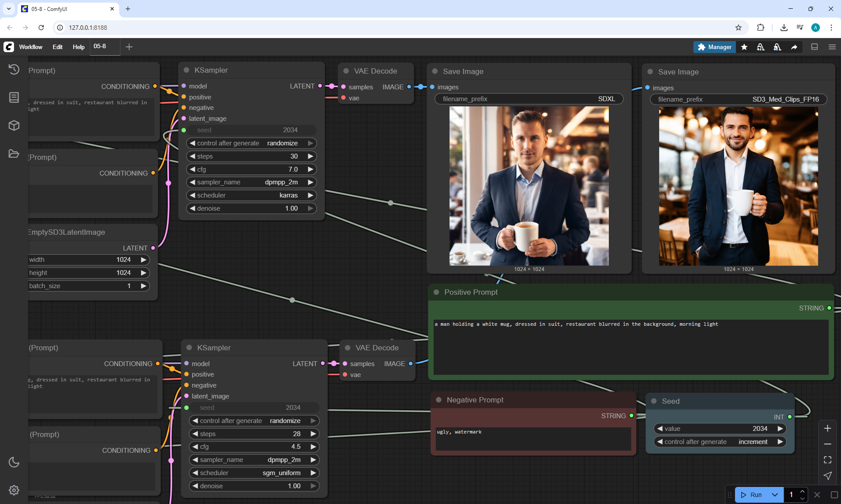Open the settings gear in sidebar
The width and height of the screenshot is (841, 504).
[14, 490]
